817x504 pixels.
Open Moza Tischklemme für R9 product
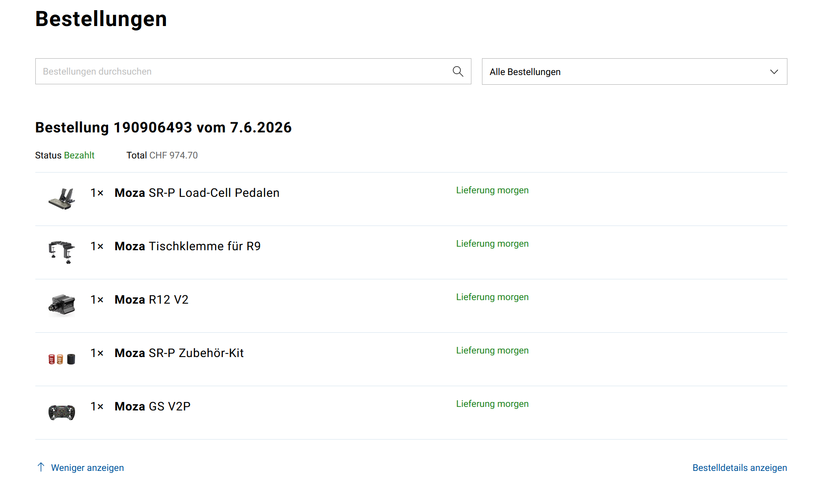pyautogui.click(x=188, y=246)
